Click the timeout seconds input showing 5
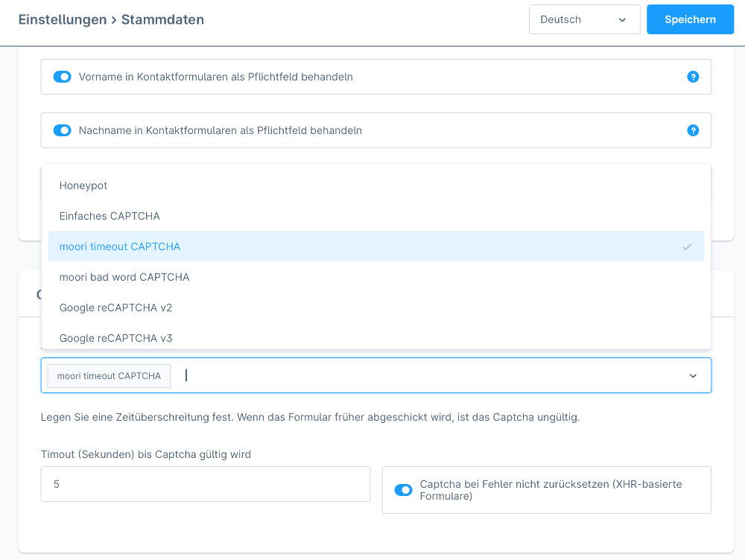Viewport: 745px width, 560px height. tap(205, 483)
